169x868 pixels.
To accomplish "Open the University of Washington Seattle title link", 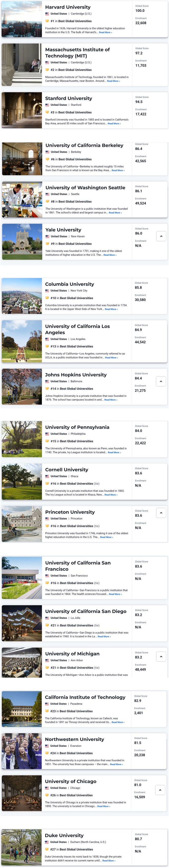I will click(85, 188).
